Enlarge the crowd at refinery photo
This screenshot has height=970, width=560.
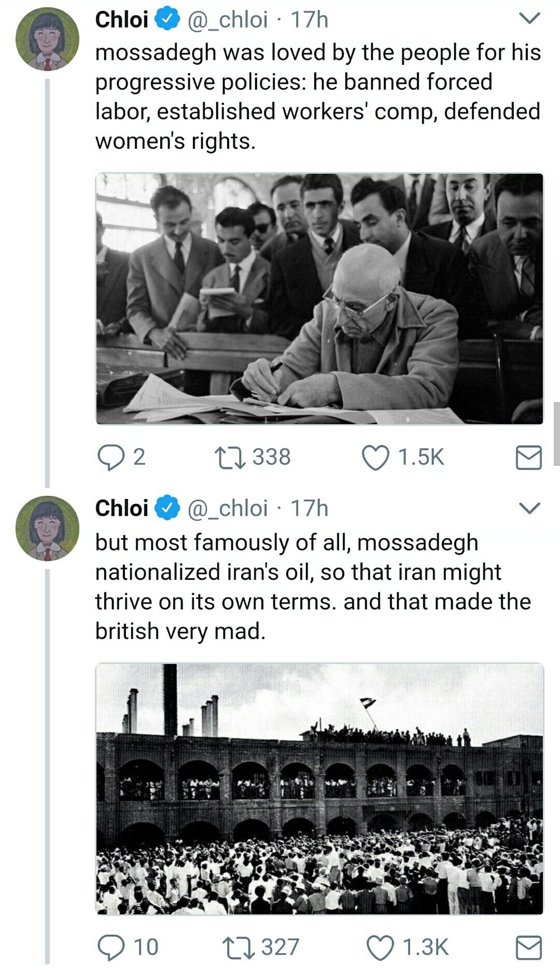click(x=319, y=788)
